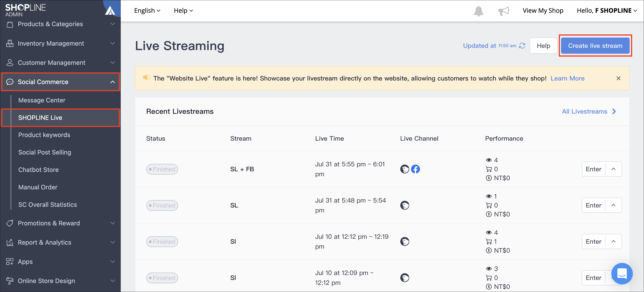Click the Live Channel column header
This screenshot has width=644, height=292.
point(419,139)
